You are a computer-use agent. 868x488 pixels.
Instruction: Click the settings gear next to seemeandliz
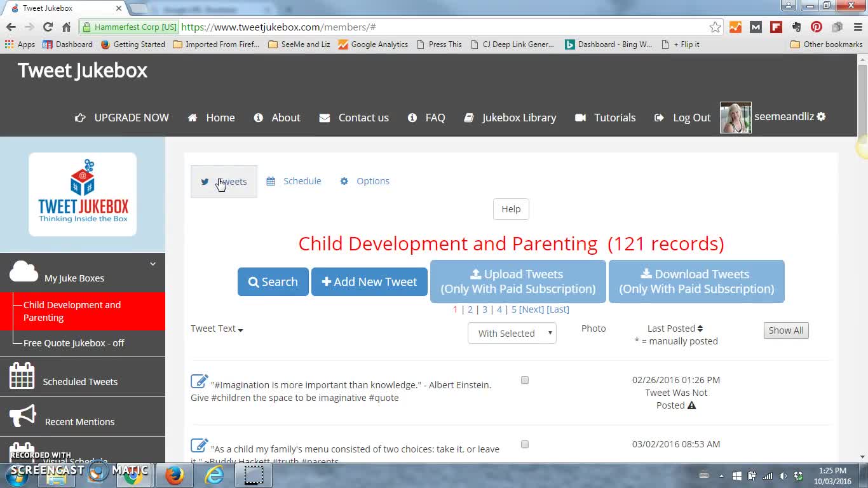tap(821, 117)
